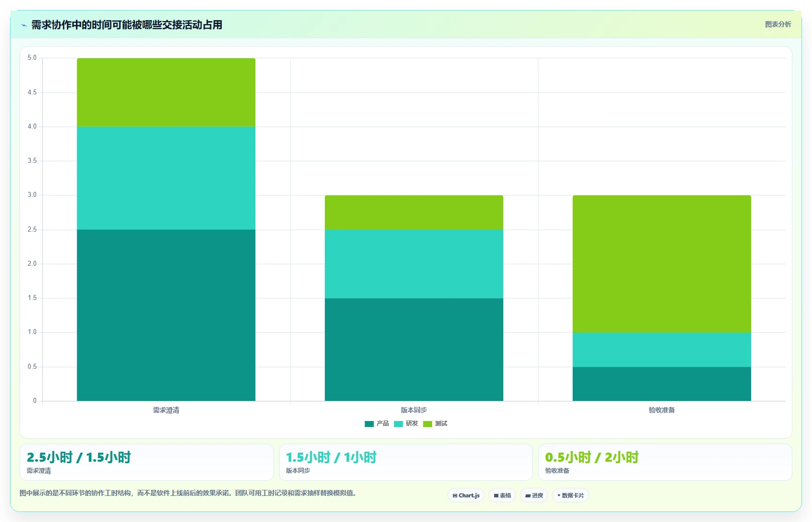Click the 0 y-axis tick label
Screen dimensions: 812x522
pos(35,401)
